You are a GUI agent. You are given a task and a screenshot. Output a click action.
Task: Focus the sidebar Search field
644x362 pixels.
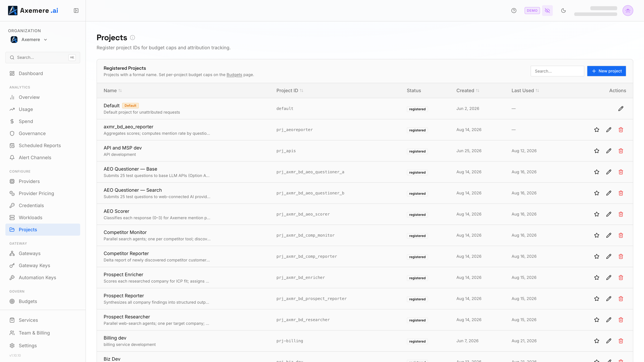click(43, 57)
